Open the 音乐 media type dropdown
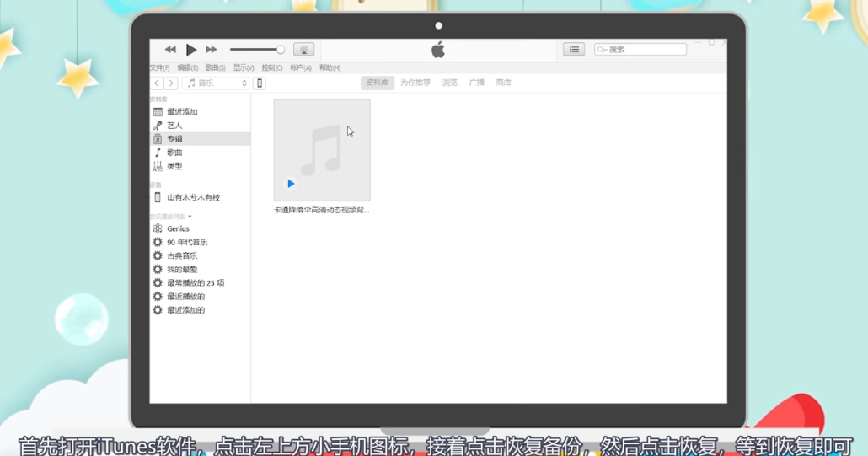This screenshot has width=868, height=456. tap(216, 83)
